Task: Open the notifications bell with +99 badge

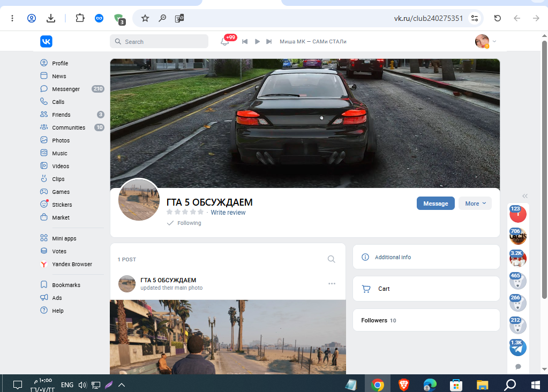Action: point(225,41)
